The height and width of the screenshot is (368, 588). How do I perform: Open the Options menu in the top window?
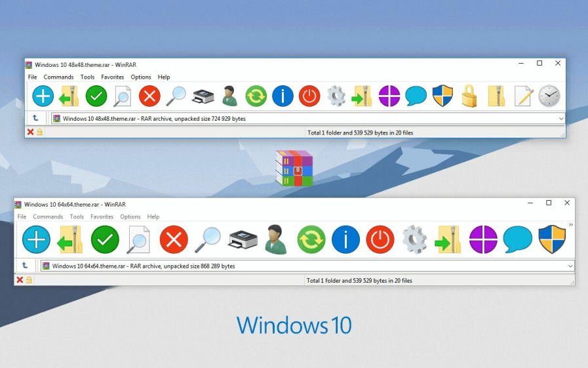[141, 77]
